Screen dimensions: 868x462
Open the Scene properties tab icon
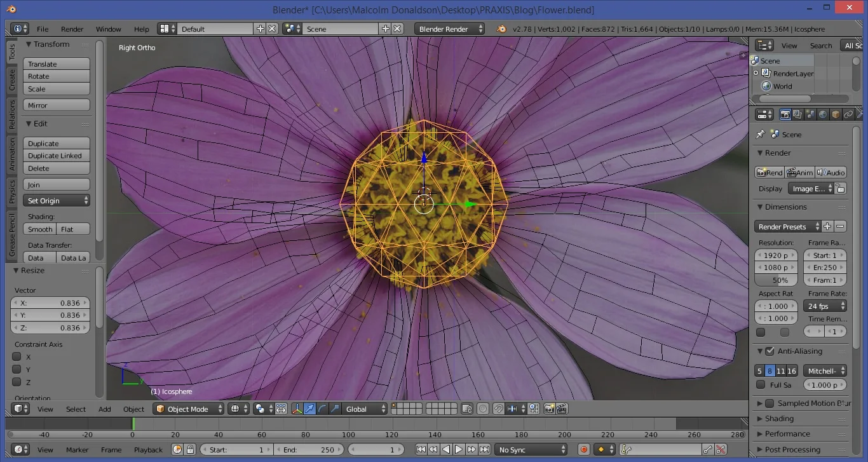tap(810, 114)
